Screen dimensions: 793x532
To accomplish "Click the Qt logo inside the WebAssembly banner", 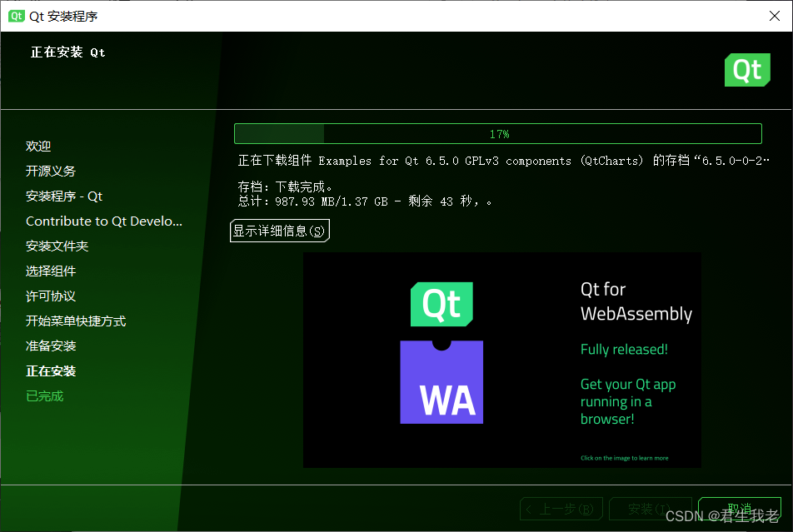I will (441, 304).
